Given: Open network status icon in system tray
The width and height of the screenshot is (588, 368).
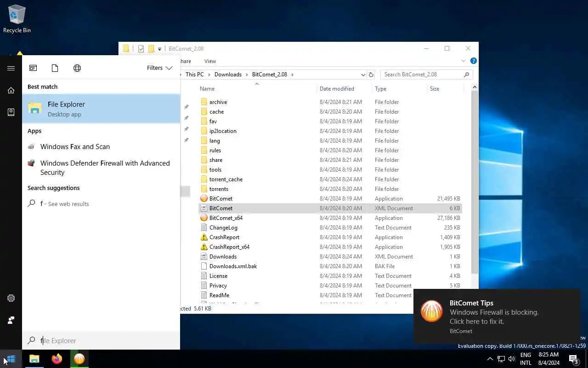Looking at the screenshot, I should (501, 359).
